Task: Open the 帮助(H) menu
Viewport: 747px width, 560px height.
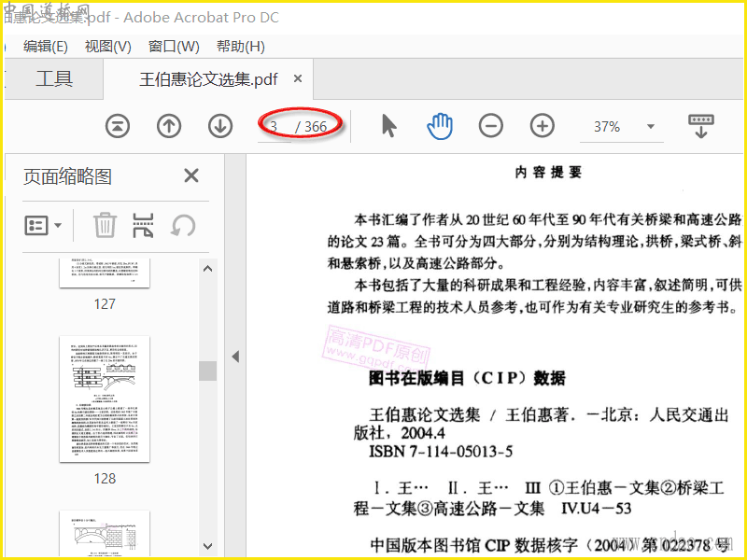Action: coord(241,46)
